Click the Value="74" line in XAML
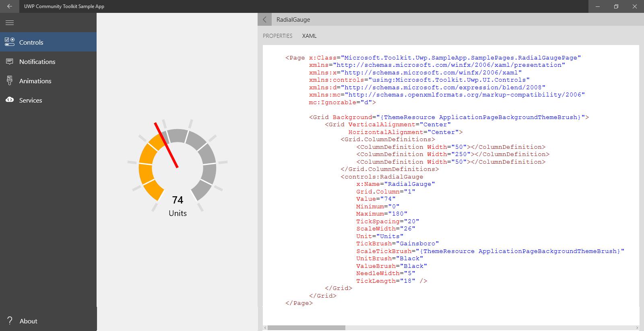Screen dimensions: 644x331 click(376, 199)
